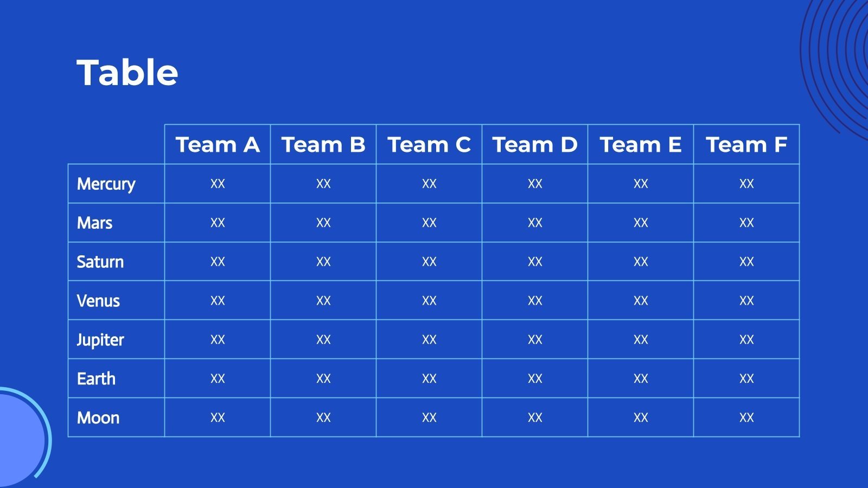
Task: Select the Mercury cell under Team A
Action: pyautogui.click(x=218, y=184)
